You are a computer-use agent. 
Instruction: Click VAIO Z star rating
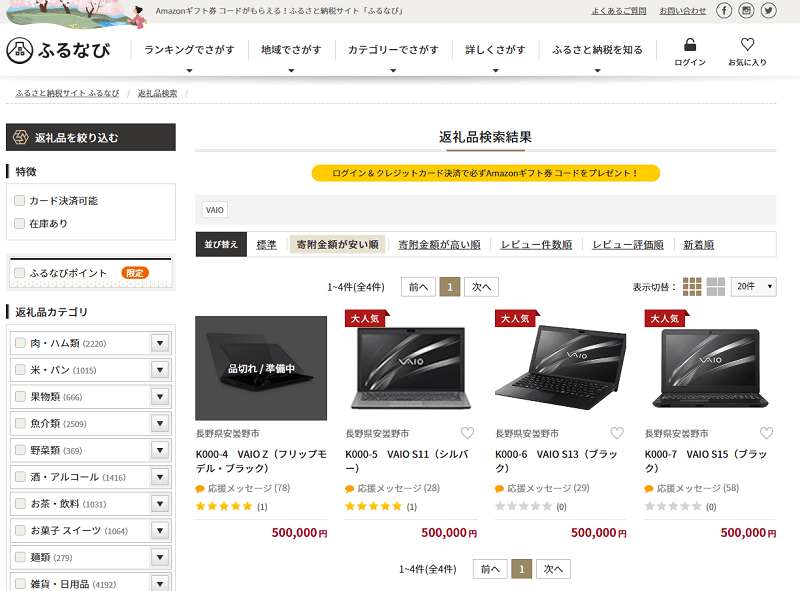pyautogui.click(x=224, y=506)
